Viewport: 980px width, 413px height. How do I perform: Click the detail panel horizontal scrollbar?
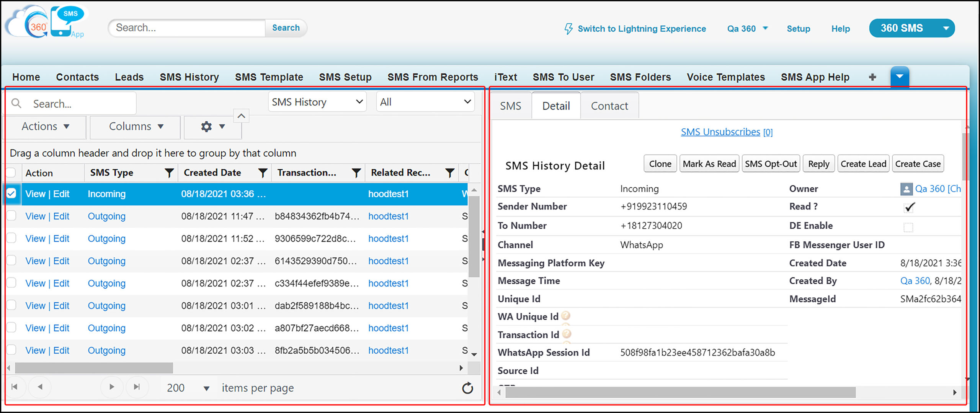click(681, 392)
